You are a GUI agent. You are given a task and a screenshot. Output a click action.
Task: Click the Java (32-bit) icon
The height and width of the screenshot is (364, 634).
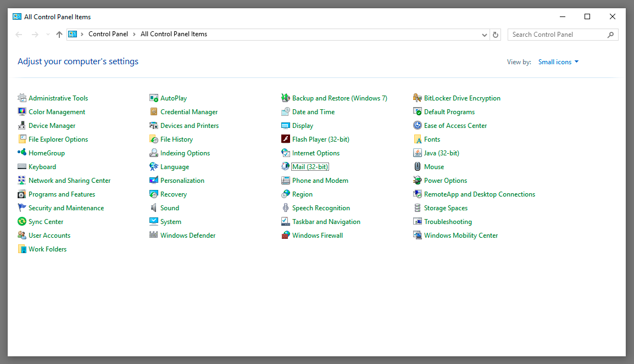pos(418,153)
